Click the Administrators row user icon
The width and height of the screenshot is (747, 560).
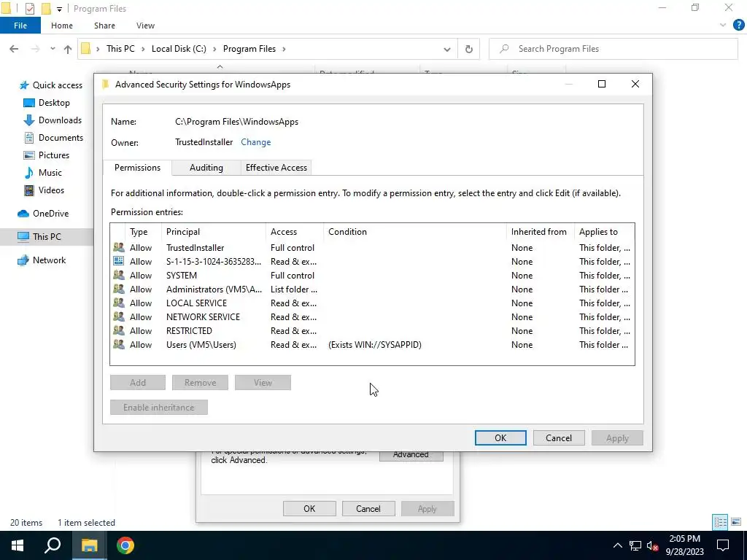click(x=119, y=289)
